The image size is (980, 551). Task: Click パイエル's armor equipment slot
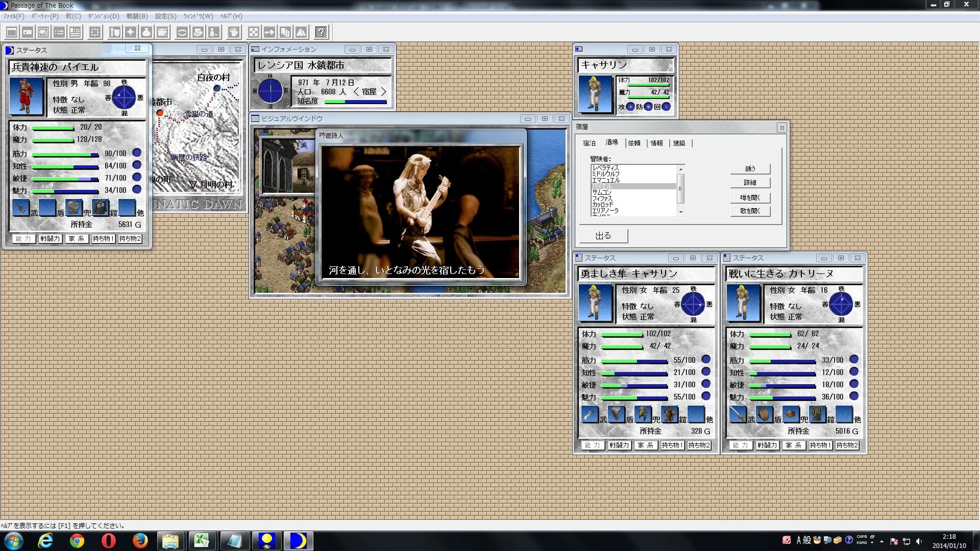click(101, 208)
